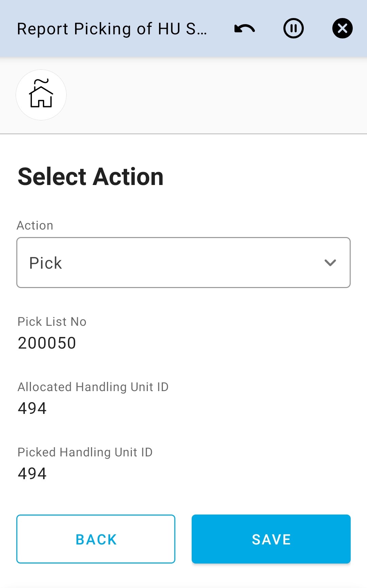Click the Pick List No value 200050
The image size is (367, 588).
pos(47,343)
